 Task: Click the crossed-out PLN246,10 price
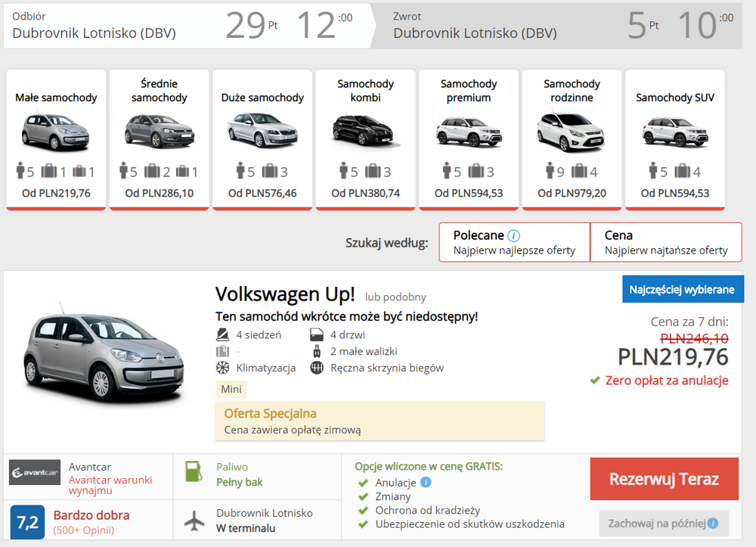(694, 339)
